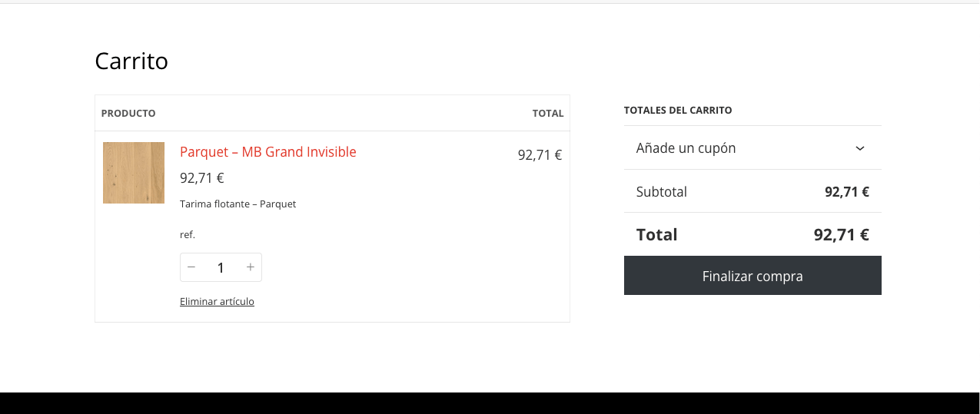Open the wood parquet product thumbnail
Screen dimensions: 980x414
134,173
